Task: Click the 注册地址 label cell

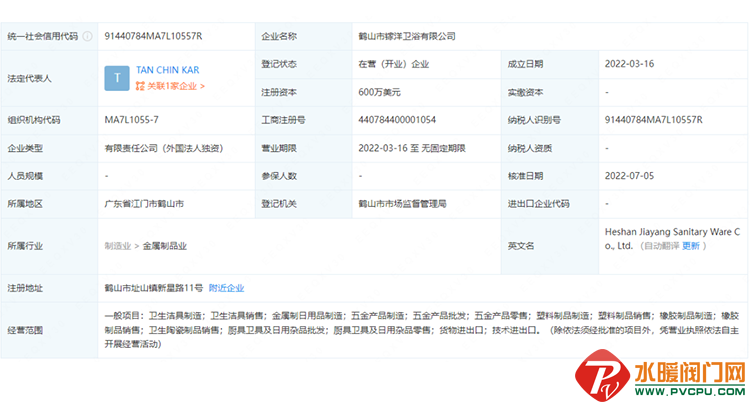Action: (x=49, y=288)
